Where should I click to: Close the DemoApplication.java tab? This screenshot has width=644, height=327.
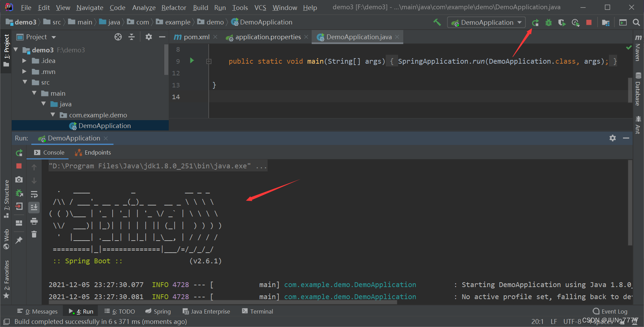397,37
